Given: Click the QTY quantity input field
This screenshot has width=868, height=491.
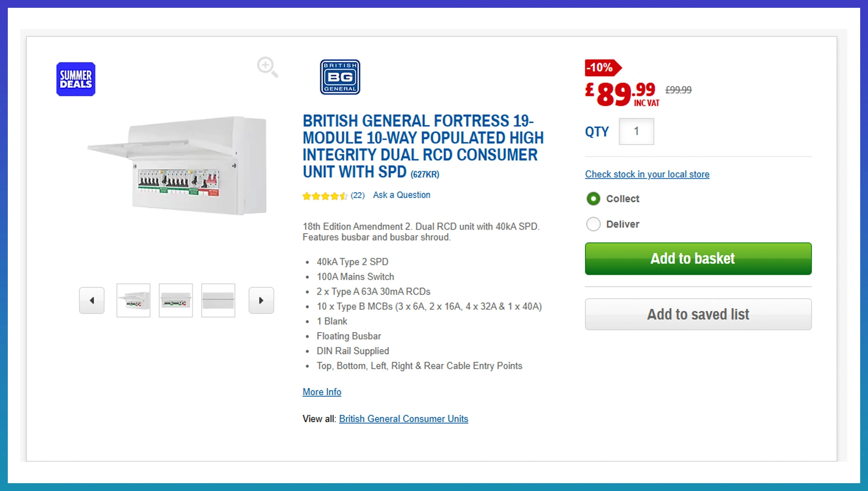Looking at the screenshot, I should coord(636,132).
